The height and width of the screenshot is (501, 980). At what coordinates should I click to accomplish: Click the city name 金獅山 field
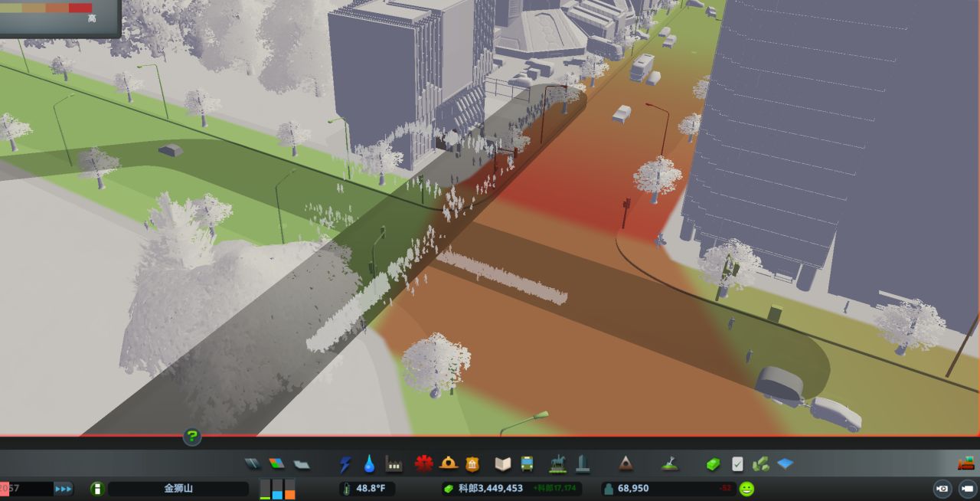(x=178, y=488)
